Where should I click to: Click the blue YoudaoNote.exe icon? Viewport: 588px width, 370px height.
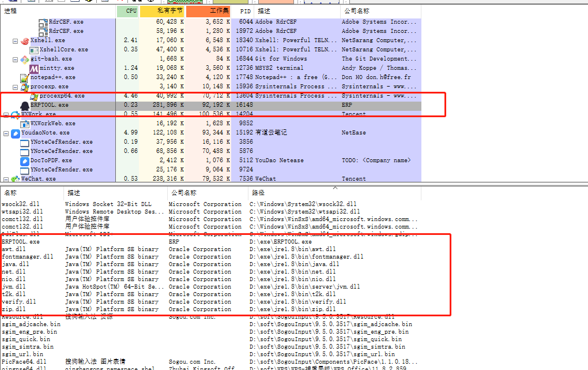pyautogui.click(x=16, y=133)
